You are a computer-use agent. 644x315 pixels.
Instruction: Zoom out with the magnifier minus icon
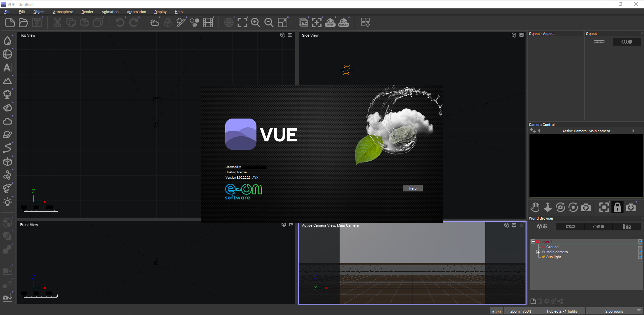click(x=269, y=22)
